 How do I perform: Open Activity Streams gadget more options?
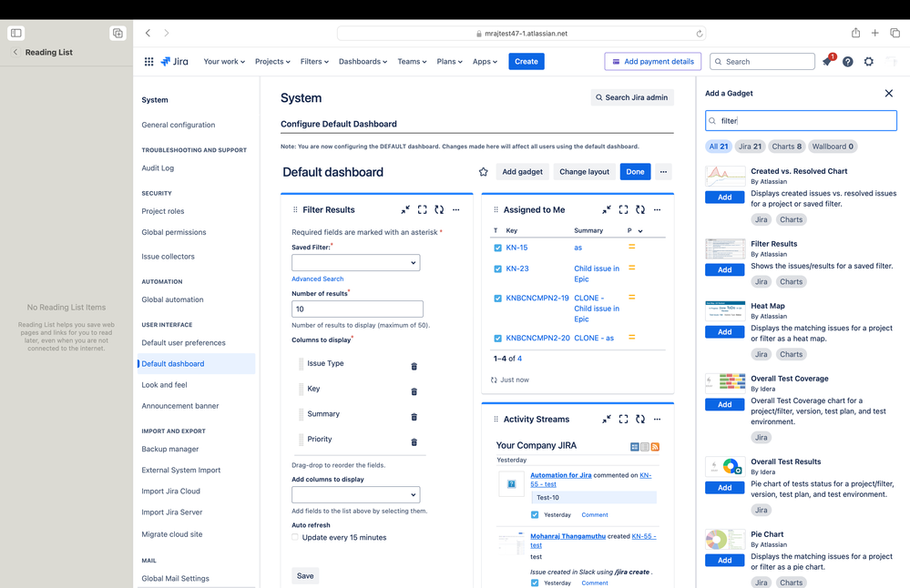coord(657,420)
